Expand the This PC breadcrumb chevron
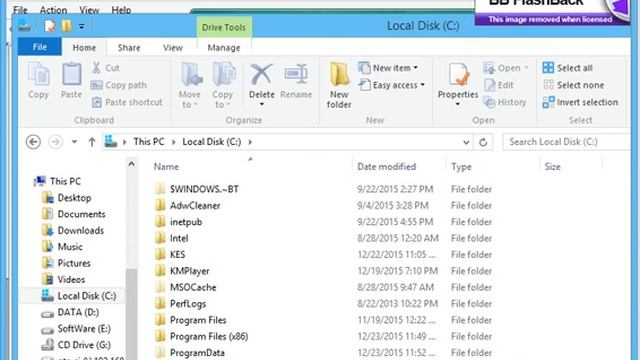 [173, 142]
